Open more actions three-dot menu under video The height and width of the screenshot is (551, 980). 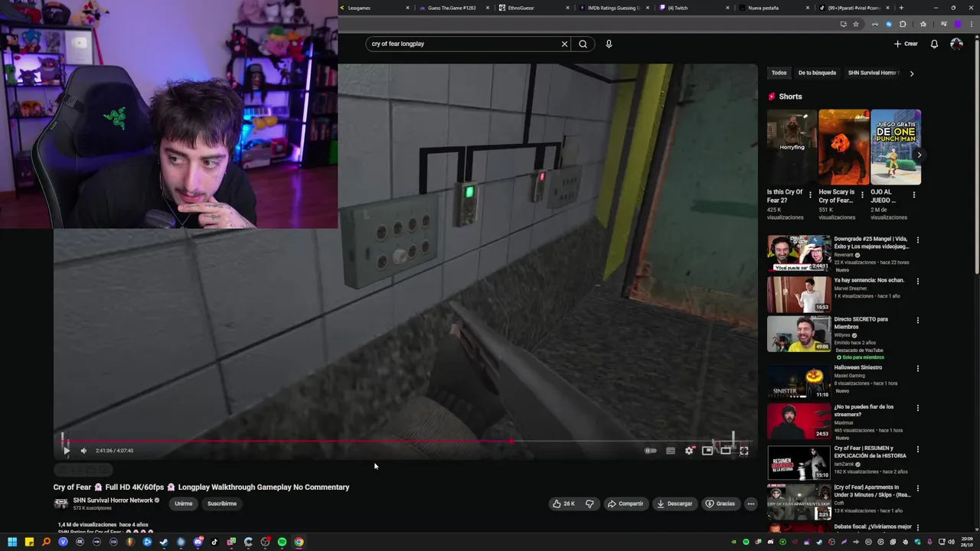coord(751,504)
